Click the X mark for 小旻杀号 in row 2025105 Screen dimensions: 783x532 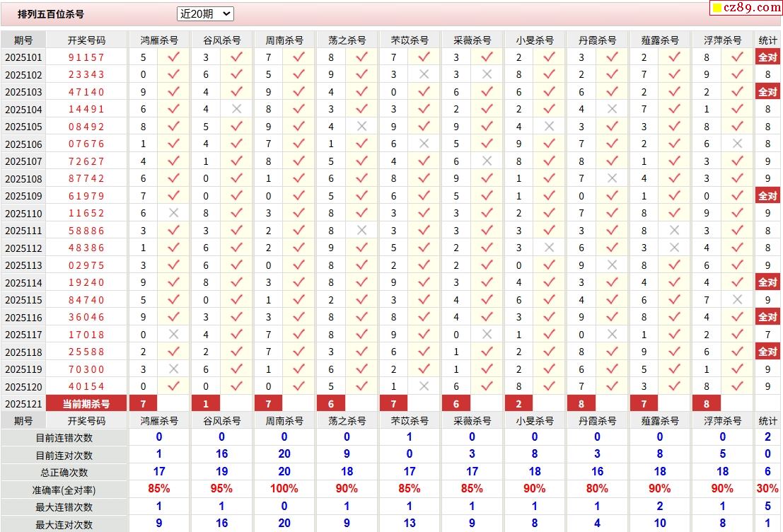550,127
